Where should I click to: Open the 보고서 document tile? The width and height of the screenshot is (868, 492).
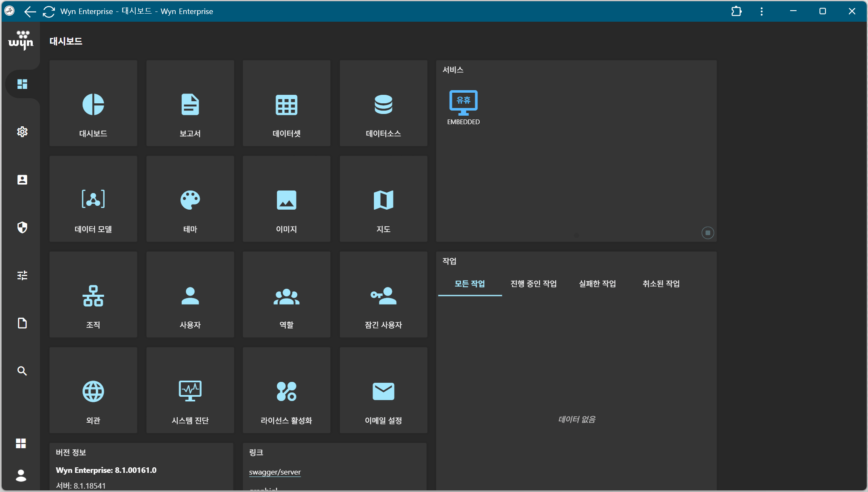click(190, 103)
